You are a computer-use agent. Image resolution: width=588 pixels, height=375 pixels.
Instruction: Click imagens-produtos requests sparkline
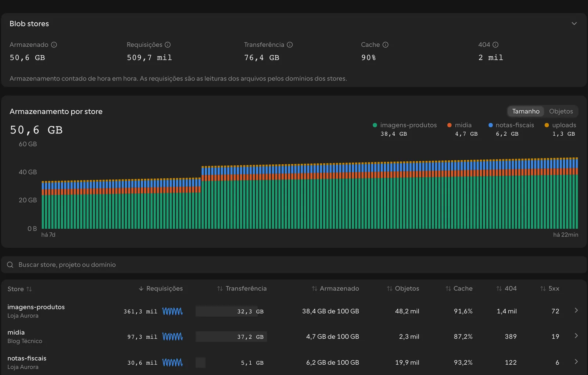[172, 311]
